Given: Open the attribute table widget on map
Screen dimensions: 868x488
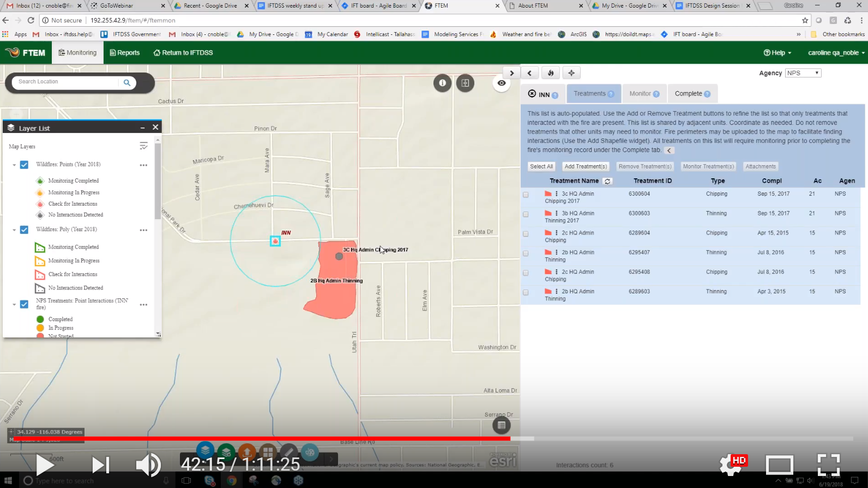Looking at the screenshot, I should pos(502,425).
